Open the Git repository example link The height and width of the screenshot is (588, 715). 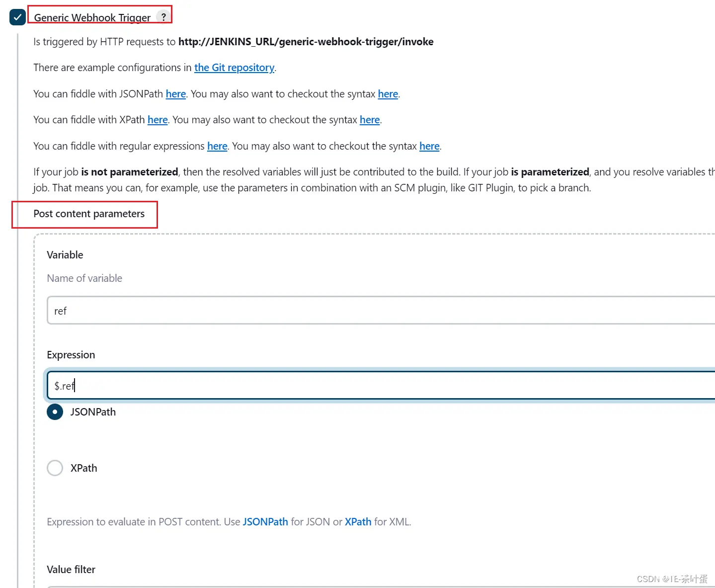[234, 68]
